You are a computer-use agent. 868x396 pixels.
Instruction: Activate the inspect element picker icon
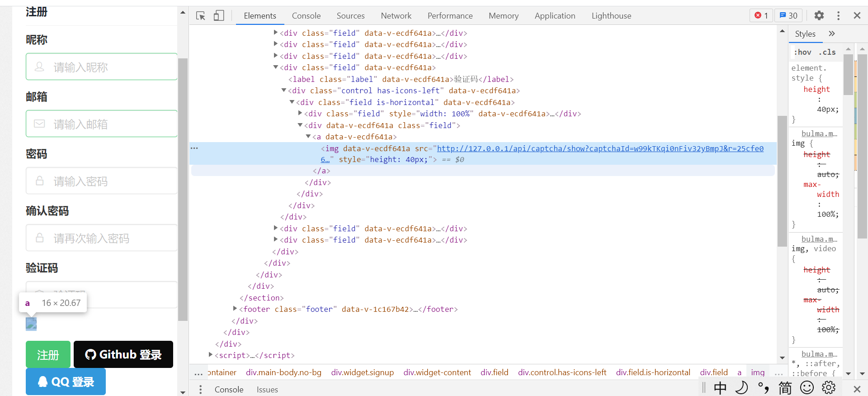pos(201,16)
